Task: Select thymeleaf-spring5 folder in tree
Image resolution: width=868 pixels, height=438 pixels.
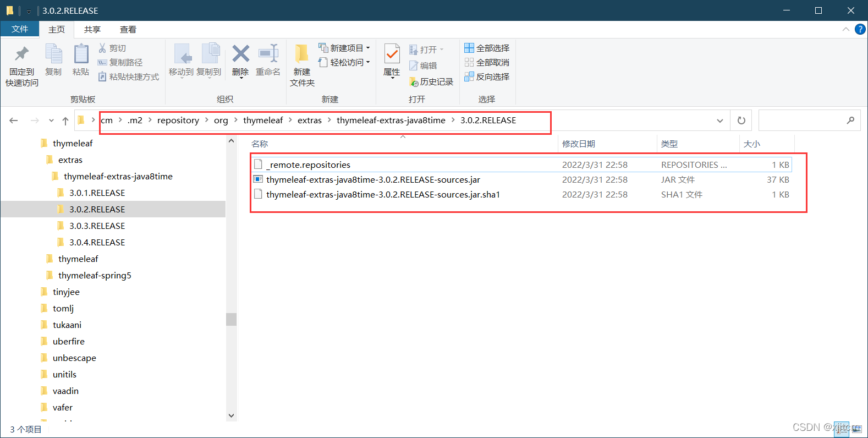Action: (x=95, y=275)
